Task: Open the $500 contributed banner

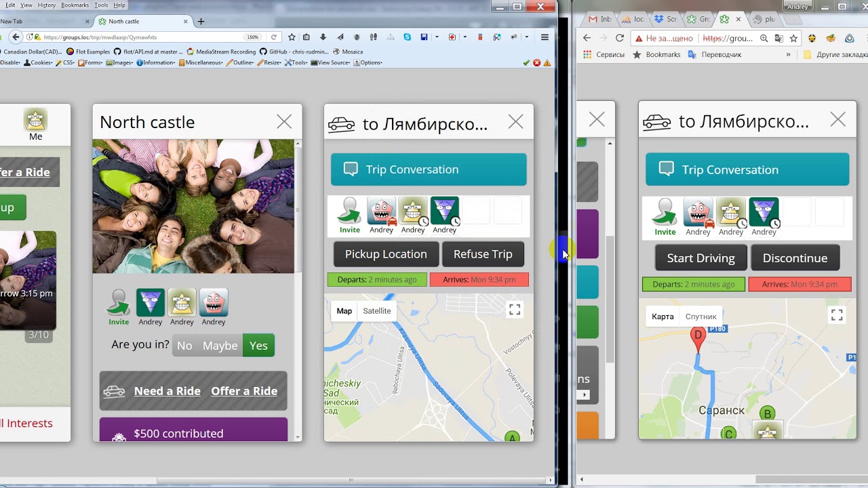Action: 193,430
